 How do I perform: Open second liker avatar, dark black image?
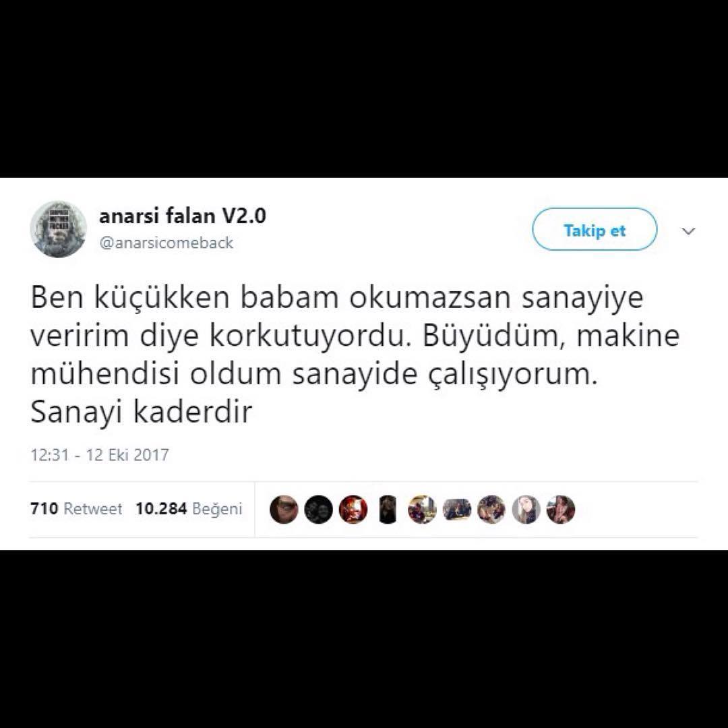[x=318, y=510]
